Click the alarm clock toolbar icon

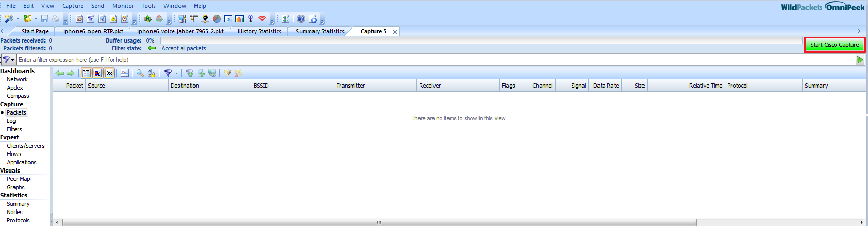125,19
